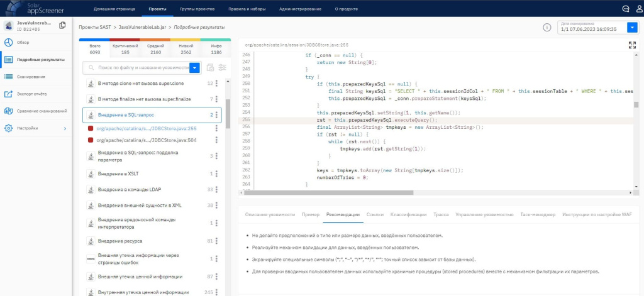Image resolution: width=644 pixels, height=296 pixels.
Task: Click the document icon next to search box
Action: (210, 68)
